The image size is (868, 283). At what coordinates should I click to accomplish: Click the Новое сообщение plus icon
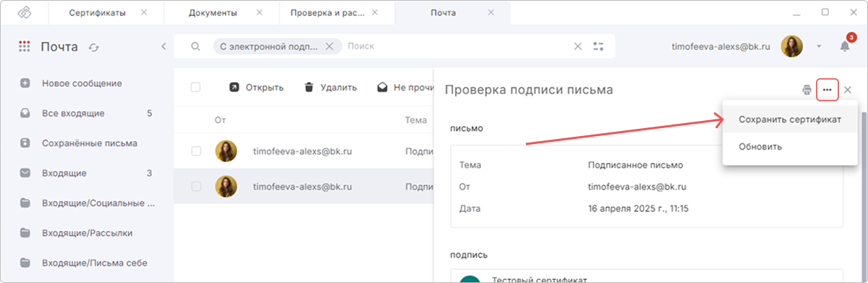coord(25,83)
